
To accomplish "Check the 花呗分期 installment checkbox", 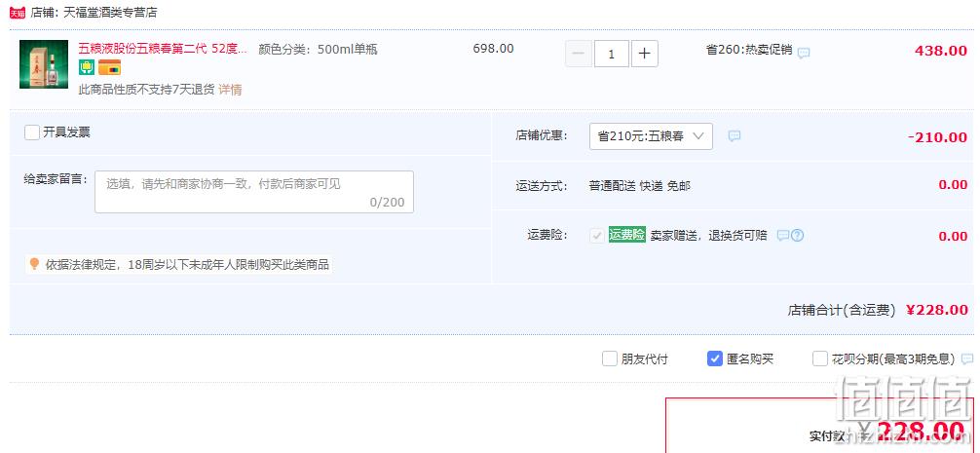I will click(x=820, y=359).
